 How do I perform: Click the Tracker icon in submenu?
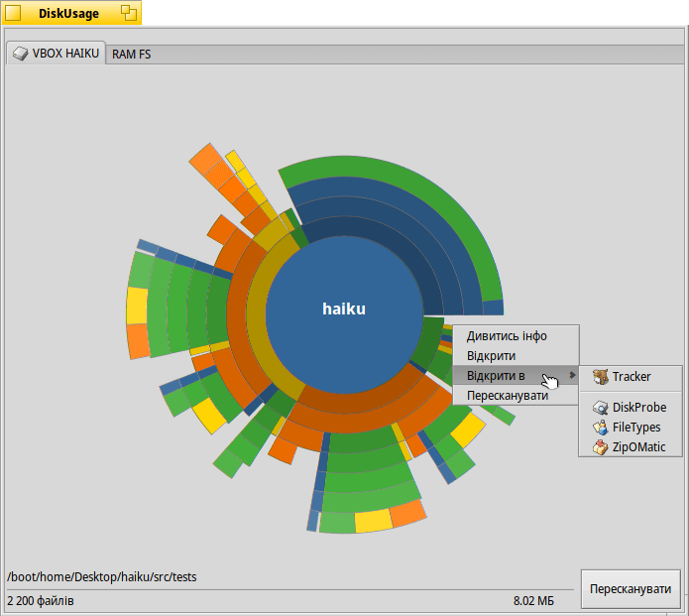pos(600,377)
